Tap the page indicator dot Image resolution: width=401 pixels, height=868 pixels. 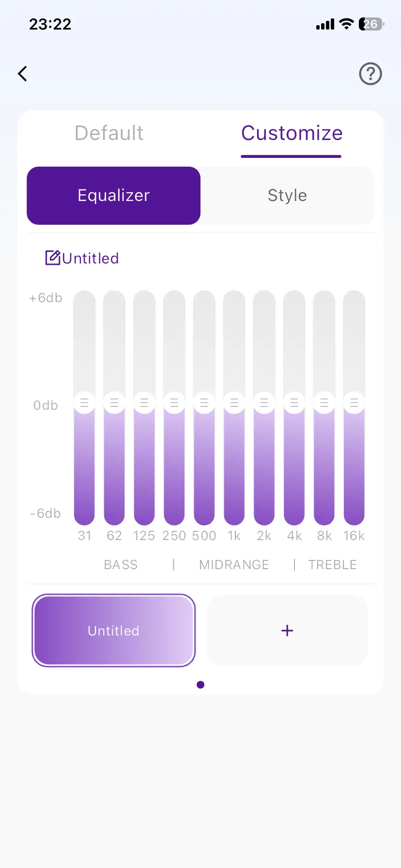(x=200, y=684)
